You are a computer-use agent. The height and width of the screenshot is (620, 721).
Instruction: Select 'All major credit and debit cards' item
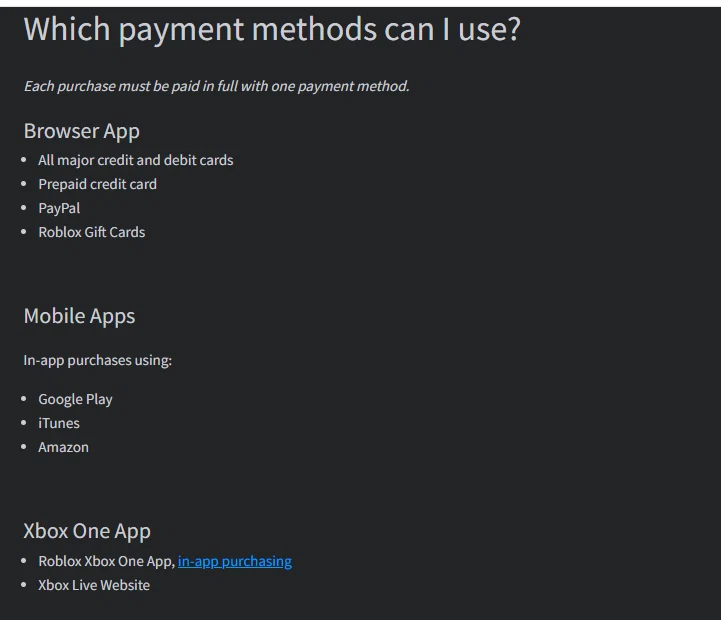(136, 160)
